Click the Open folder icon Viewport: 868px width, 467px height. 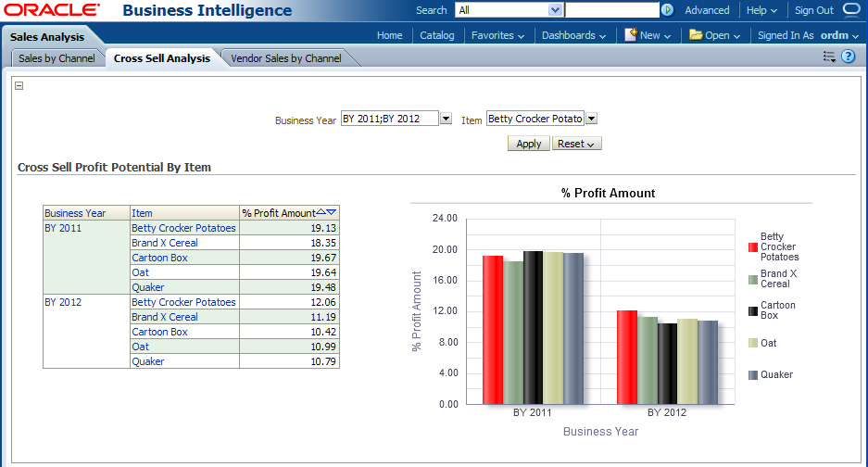[x=696, y=35]
